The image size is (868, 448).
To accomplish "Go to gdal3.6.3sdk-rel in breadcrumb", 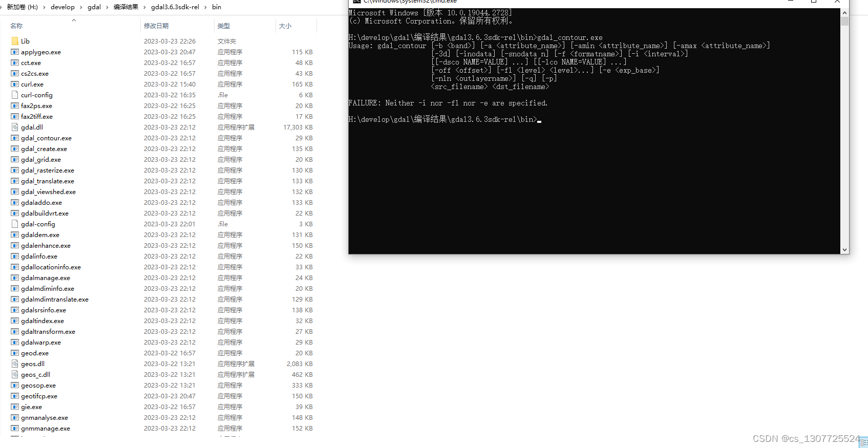I will (x=175, y=7).
